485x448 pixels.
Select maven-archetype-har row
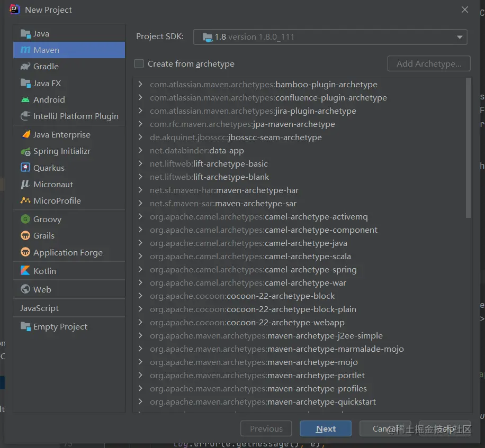(300, 190)
